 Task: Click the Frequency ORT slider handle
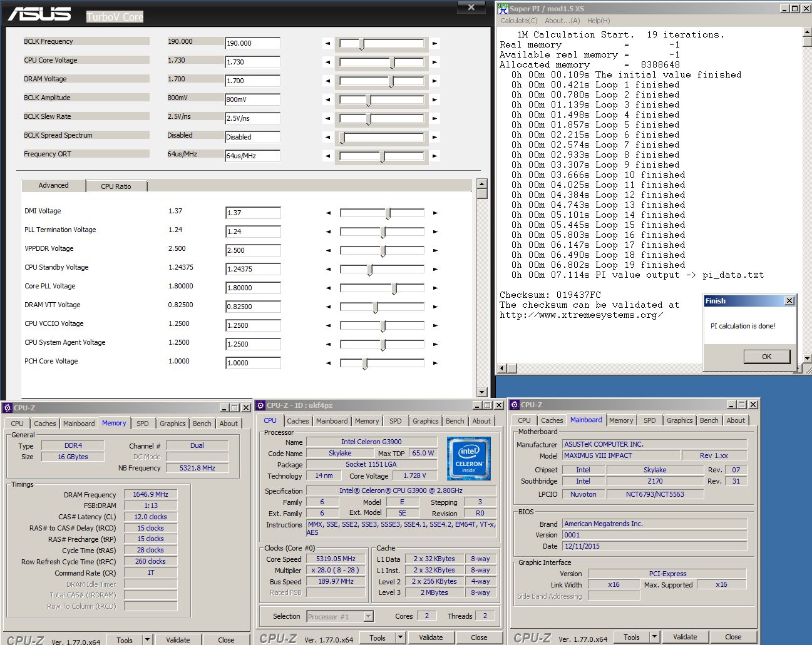click(x=382, y=156)
